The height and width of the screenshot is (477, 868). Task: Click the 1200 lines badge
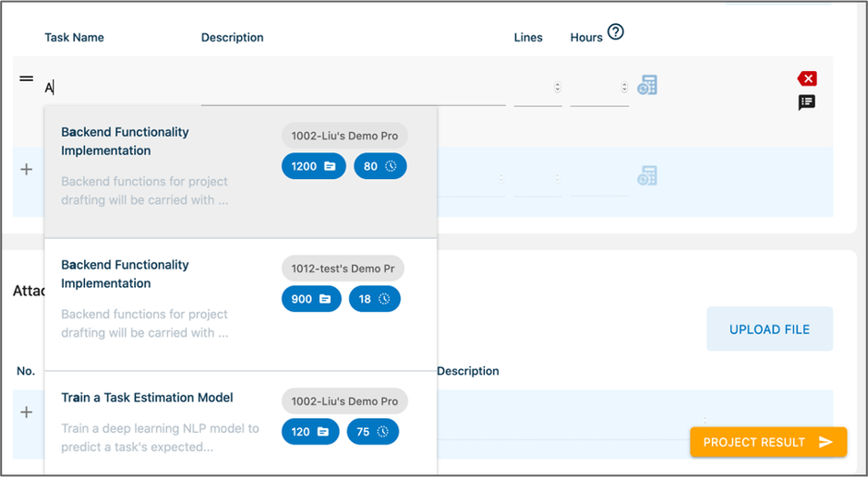point(314,166)
